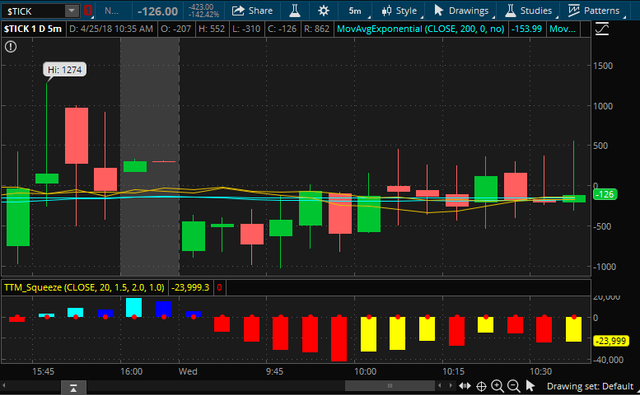Open the symbol selector dropdown arrow
Image resolution: width=640 pixels, height=395 pixels.
click(x=72, y=11)
